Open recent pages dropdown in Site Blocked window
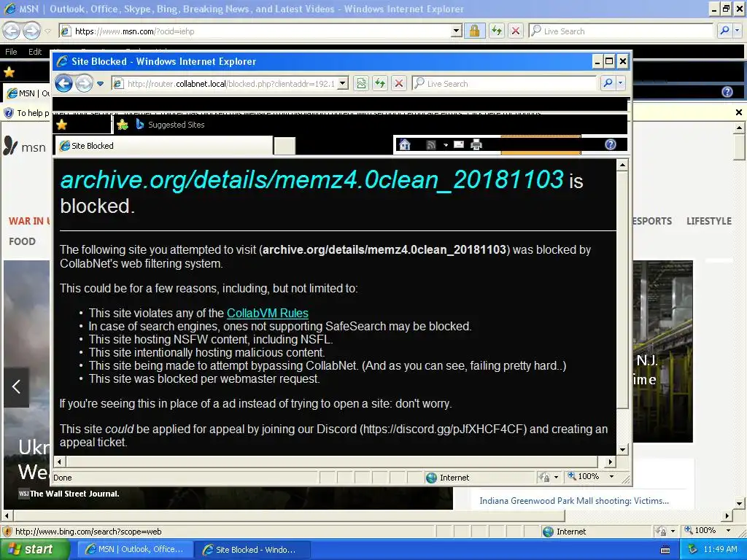747x560 pixels. click(100, 84)
